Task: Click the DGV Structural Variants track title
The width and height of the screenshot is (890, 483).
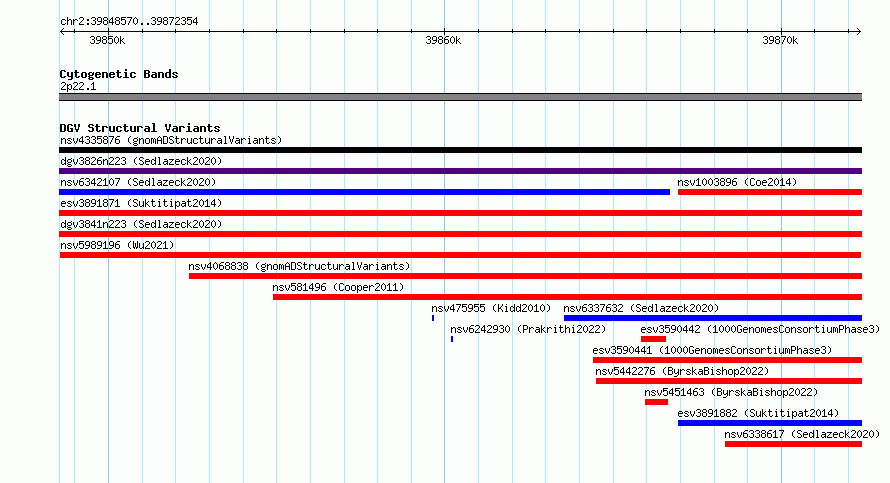Action: click(x=140, y=128)
